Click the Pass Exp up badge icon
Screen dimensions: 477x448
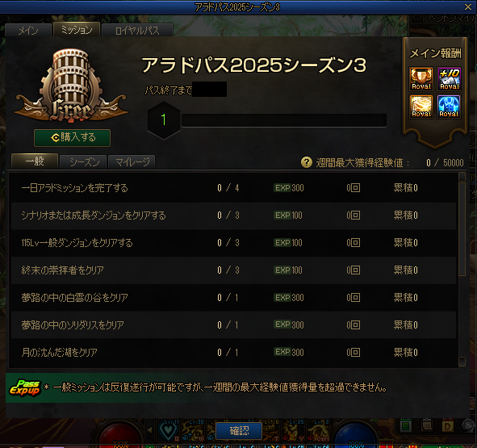[25, 387]
